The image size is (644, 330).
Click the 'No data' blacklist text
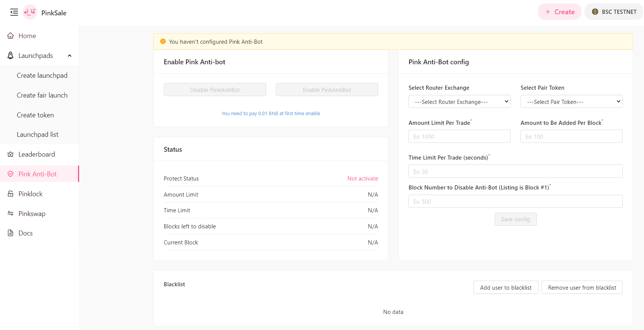coord(393,312)
